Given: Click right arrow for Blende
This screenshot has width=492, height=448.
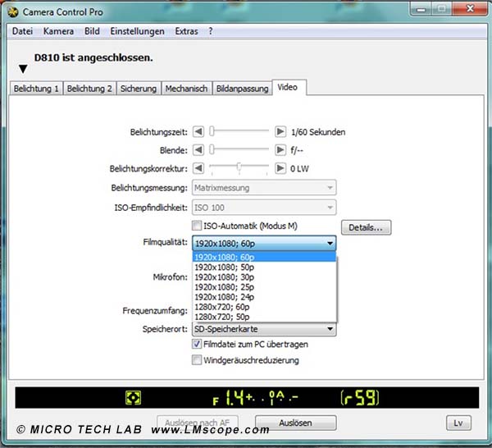Looking at the screenshot, I should point(280,150).
